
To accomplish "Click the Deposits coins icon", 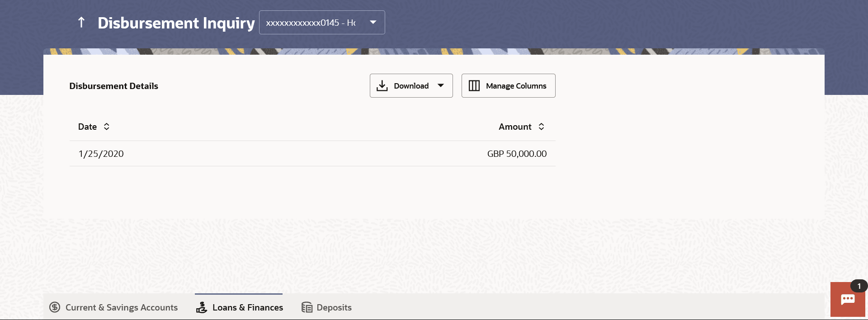I will point(307,307).
